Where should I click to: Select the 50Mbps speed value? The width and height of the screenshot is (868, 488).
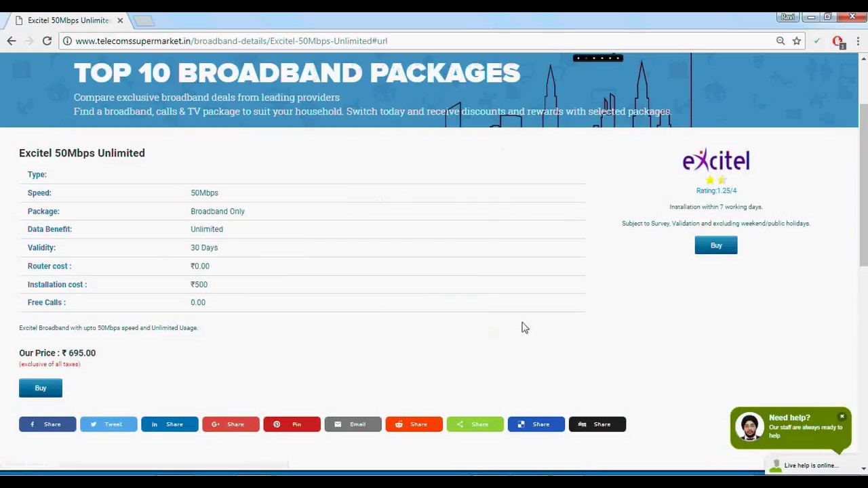click(204, 193)
